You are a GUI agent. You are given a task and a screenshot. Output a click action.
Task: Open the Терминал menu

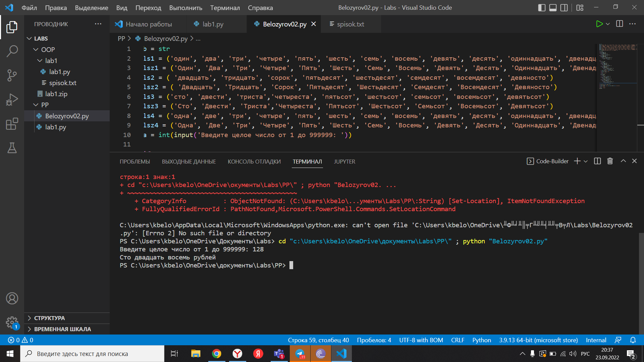tap(225, 8)
